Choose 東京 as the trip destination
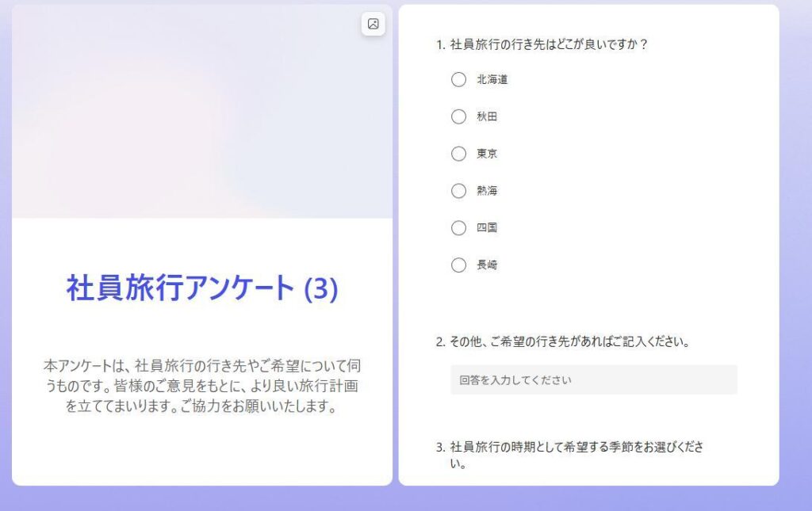812x511 pixels. (x=458, y=154)
